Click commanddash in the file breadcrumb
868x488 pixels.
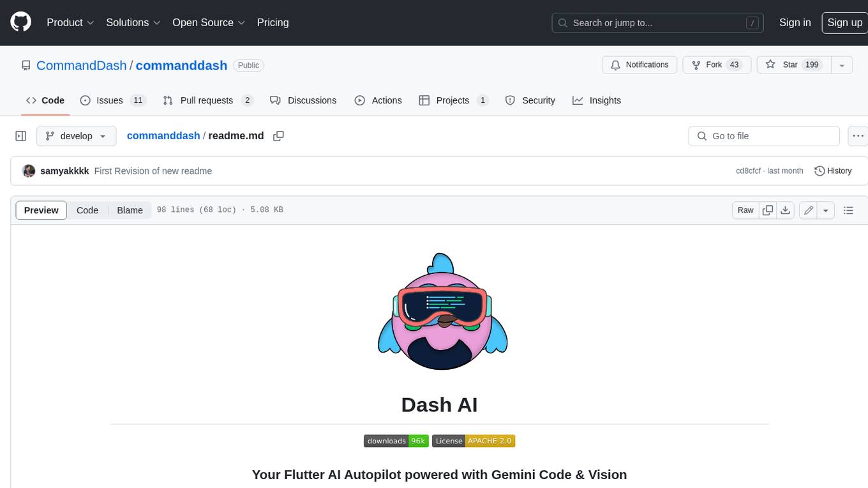pyautogui.click(x=163, y=136)
